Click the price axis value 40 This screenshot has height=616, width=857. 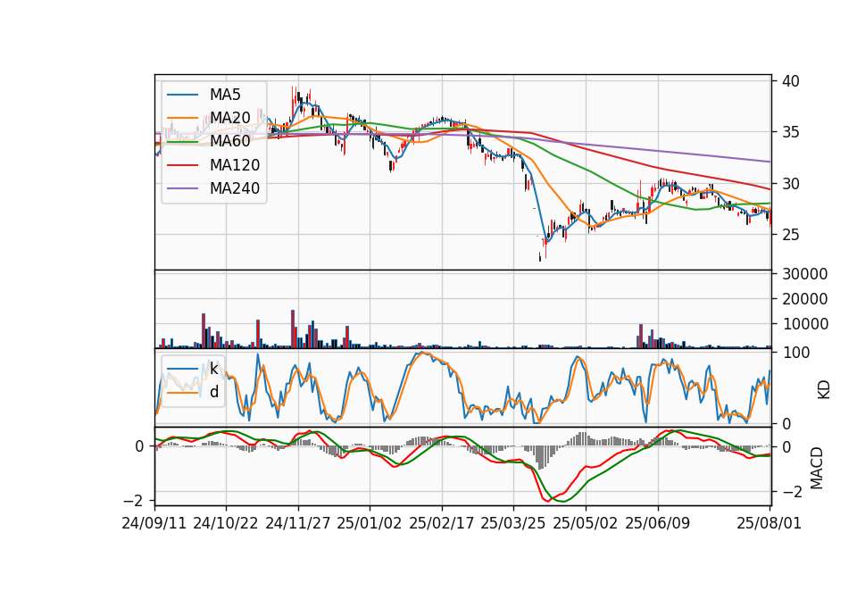(791, 81)
